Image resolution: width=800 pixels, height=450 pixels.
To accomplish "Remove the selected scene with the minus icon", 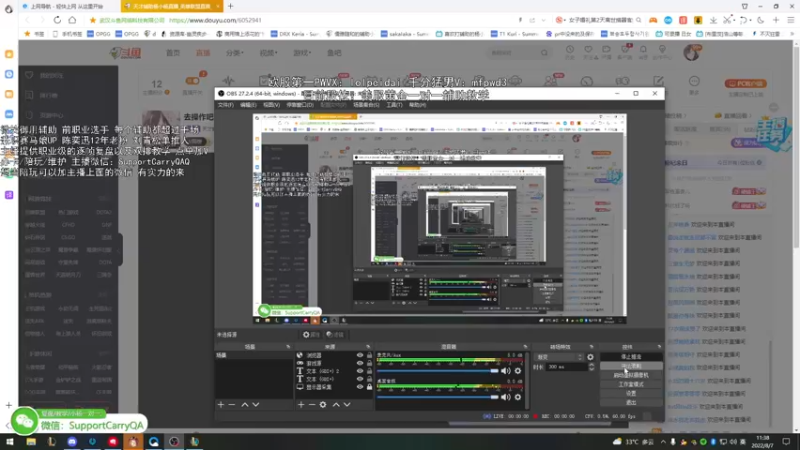I will pyautogui.click(x=232, y=405).
